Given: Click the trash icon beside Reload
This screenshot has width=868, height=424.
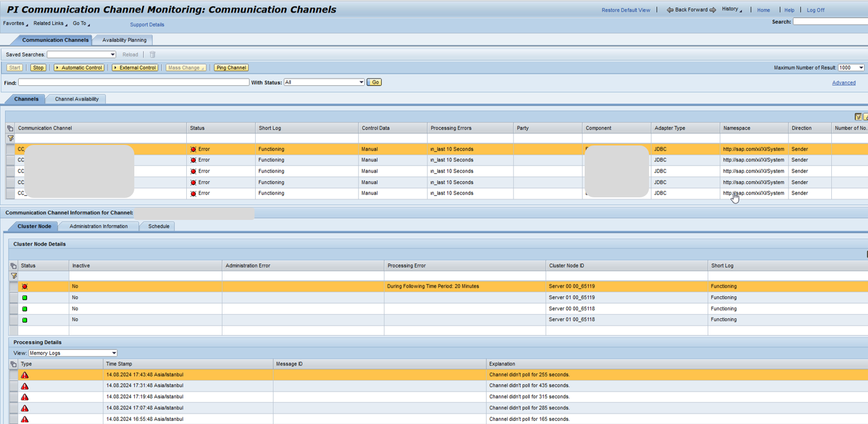Looking at the screenshot, I should tap(152, 55).
